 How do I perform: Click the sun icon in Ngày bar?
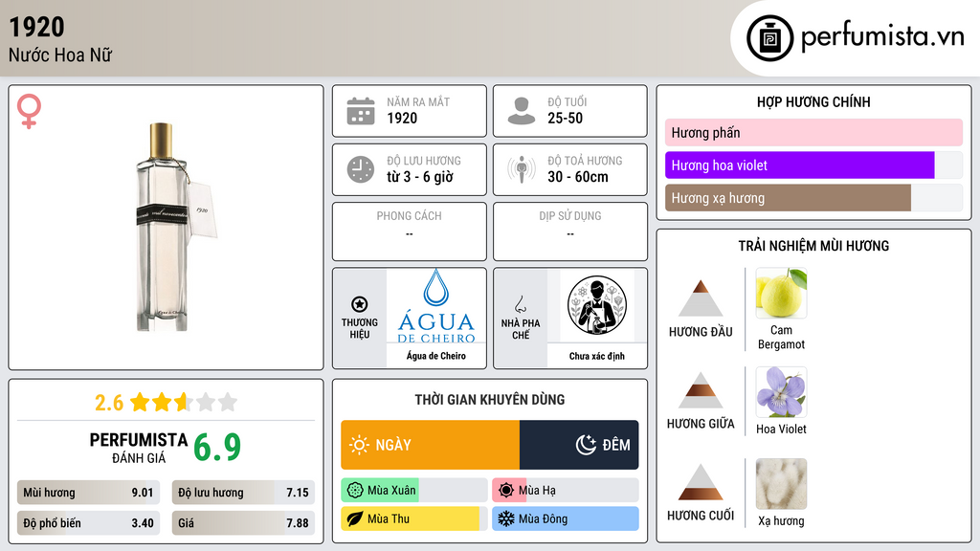click(x=359, y=445)
